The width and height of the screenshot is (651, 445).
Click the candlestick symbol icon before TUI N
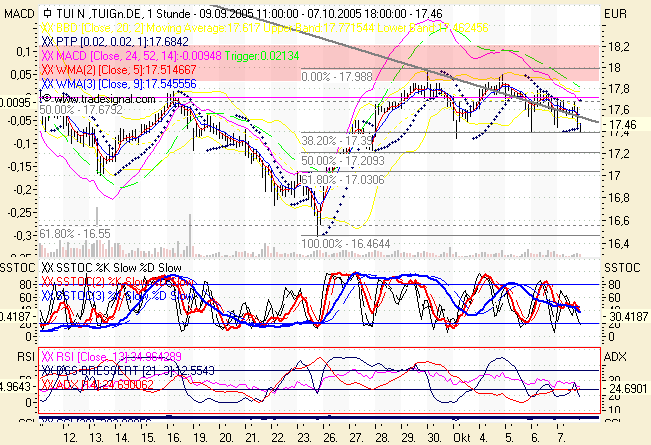tap(47, 13)
